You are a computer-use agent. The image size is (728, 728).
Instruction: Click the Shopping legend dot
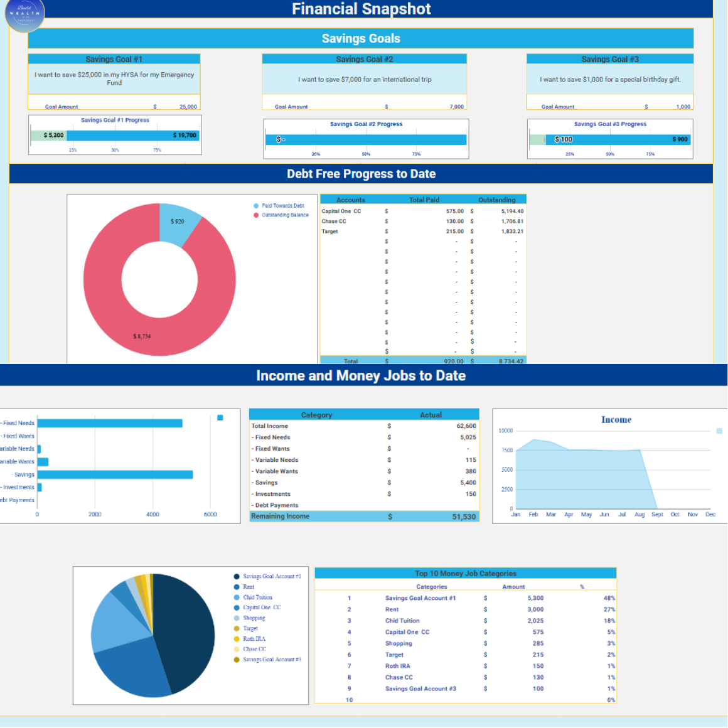tap(237, 618)
